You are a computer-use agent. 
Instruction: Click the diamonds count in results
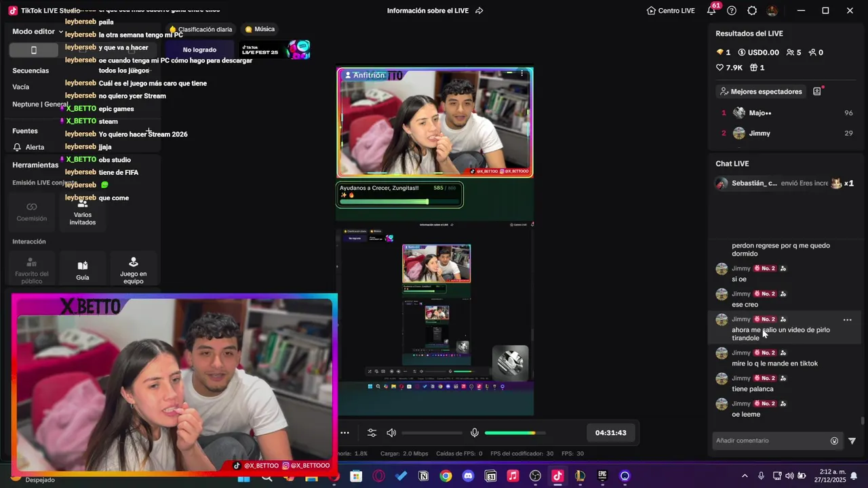coord(723,52)
